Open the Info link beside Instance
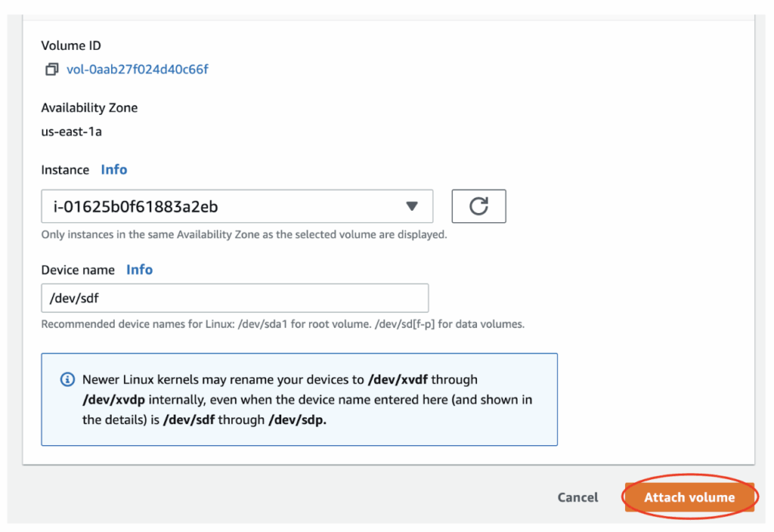 coord(114,169)
